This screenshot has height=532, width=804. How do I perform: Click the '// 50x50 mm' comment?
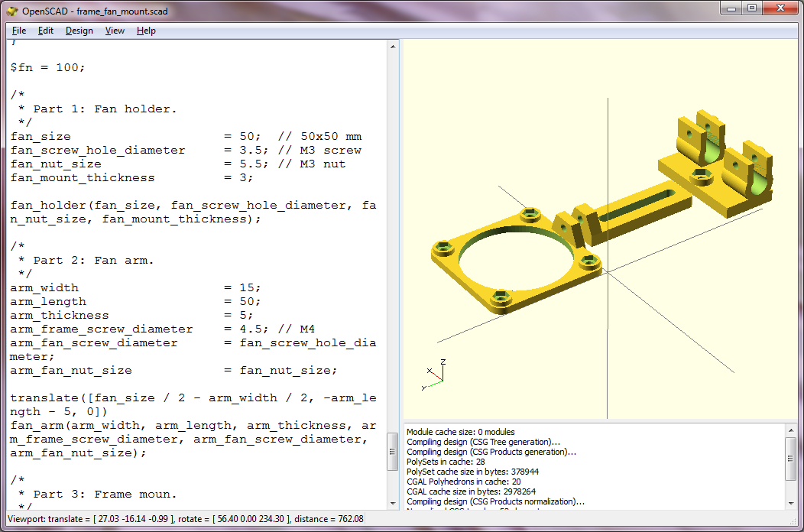(319, 137)
